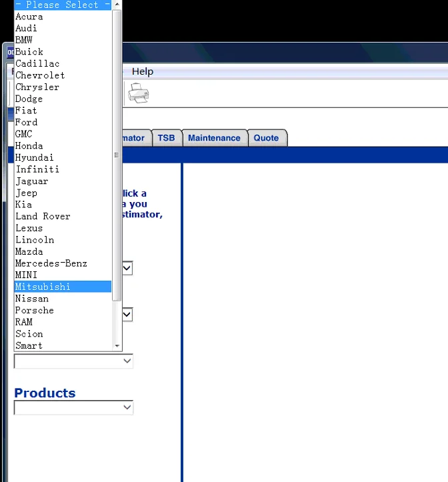Select Ford in the make list
The image size is (448, 482).
[x=63, y=123]
